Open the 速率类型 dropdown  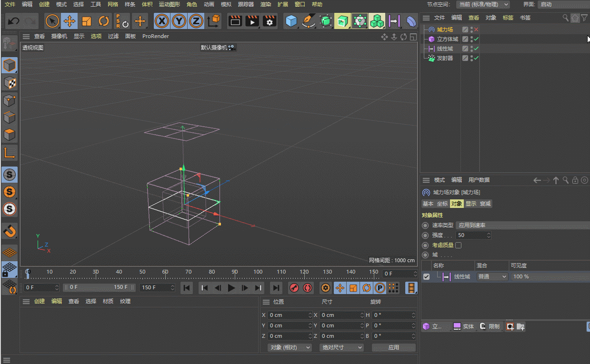click(522, 225)
